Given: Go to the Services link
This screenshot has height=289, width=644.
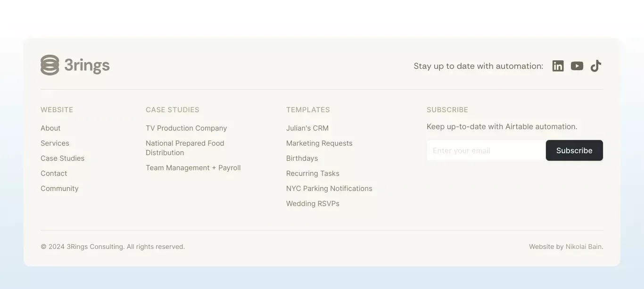Looking at the screenshot, I should 55,143.
